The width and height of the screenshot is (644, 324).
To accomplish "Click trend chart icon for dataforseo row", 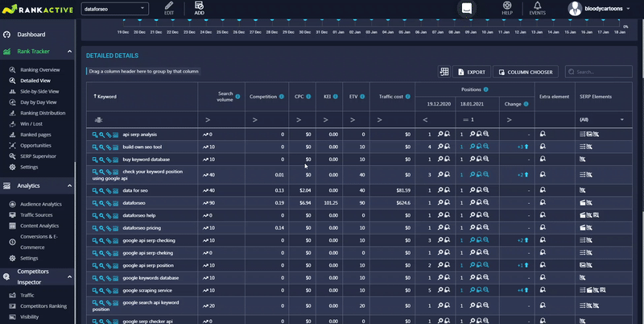I will [205, 203].
